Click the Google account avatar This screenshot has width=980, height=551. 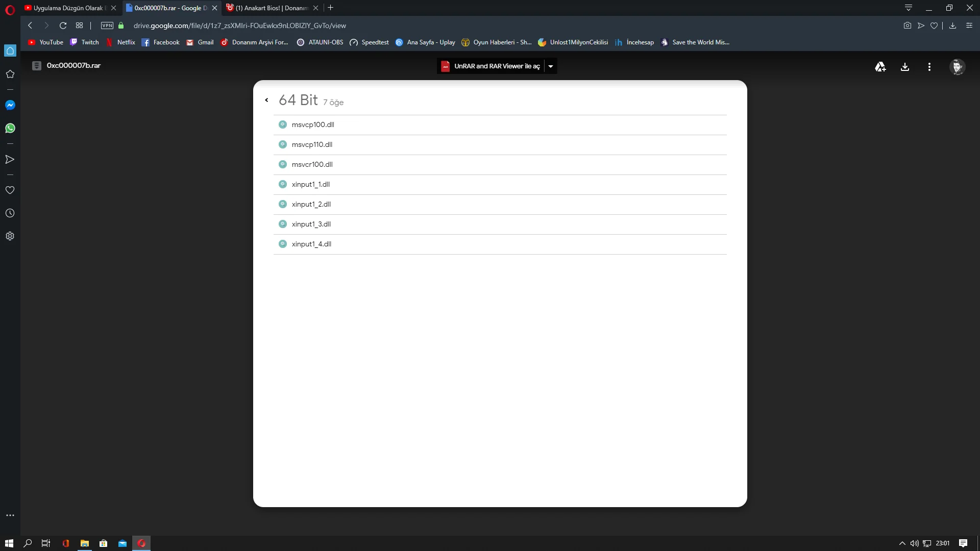point(957,67)
